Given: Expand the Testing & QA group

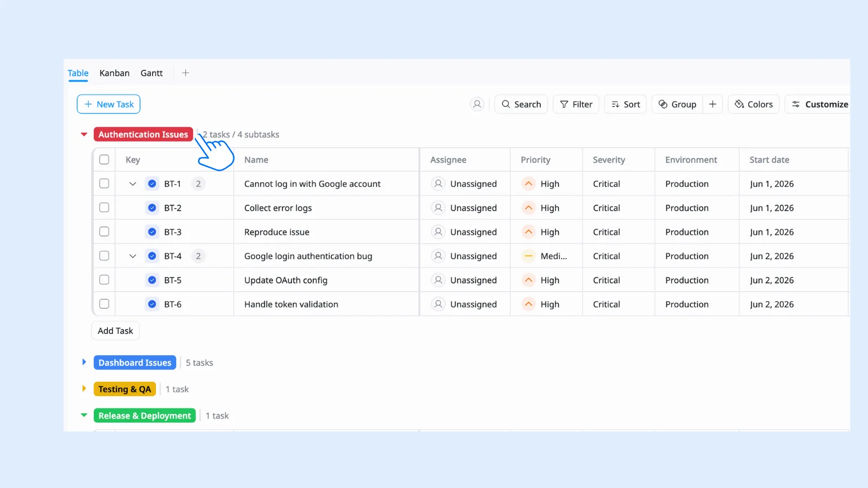Looking at the screenshot, I should pos(84,389).
